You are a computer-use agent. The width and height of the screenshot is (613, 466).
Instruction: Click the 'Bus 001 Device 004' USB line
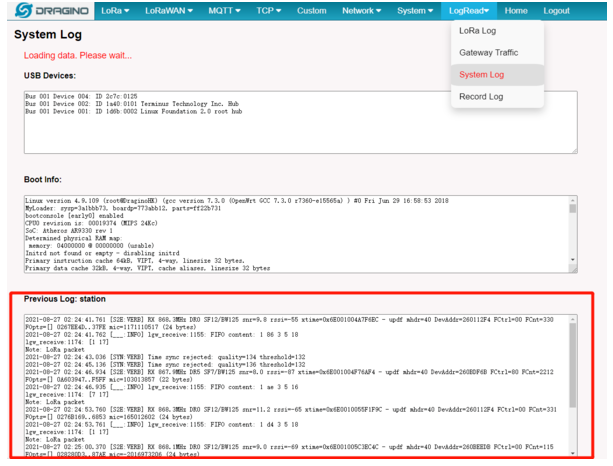pyautogui.click(x=81, y=96)
